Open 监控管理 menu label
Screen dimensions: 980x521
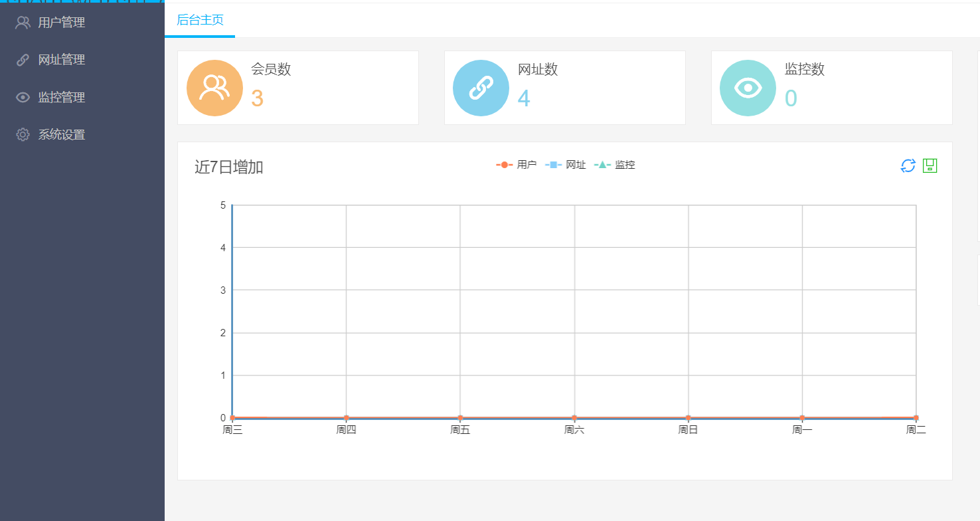pyautogui.click(x=62, y=97)
